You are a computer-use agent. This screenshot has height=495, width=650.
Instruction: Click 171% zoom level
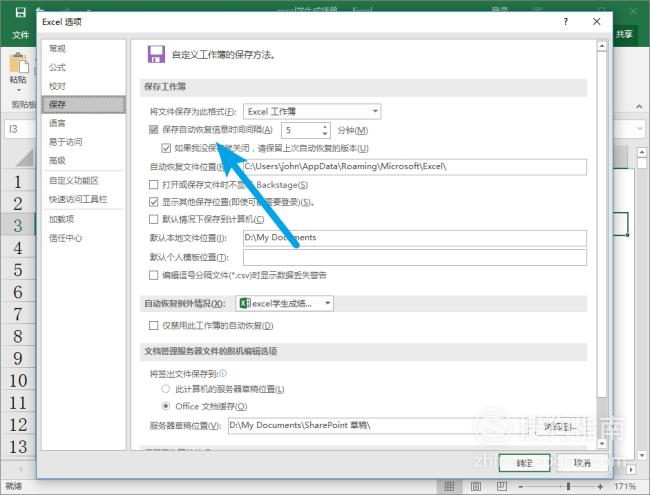[x=625, y=486]
